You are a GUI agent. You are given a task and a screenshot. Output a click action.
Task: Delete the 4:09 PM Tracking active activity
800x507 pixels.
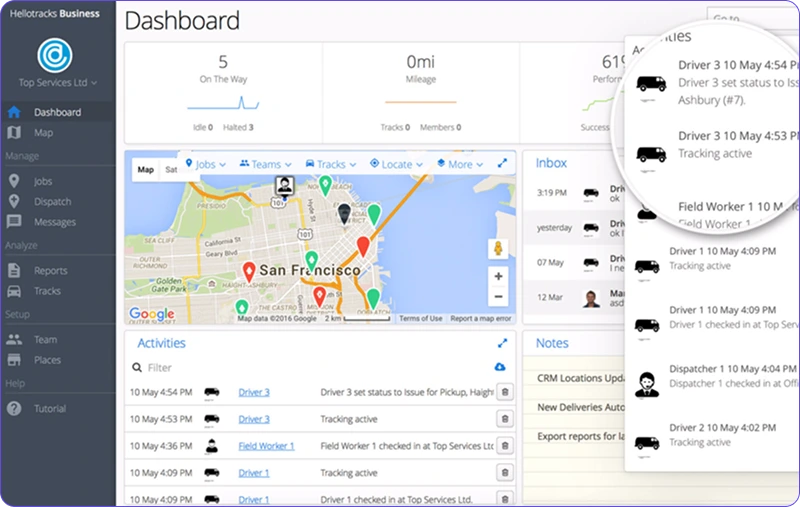[x=505, y=473]
